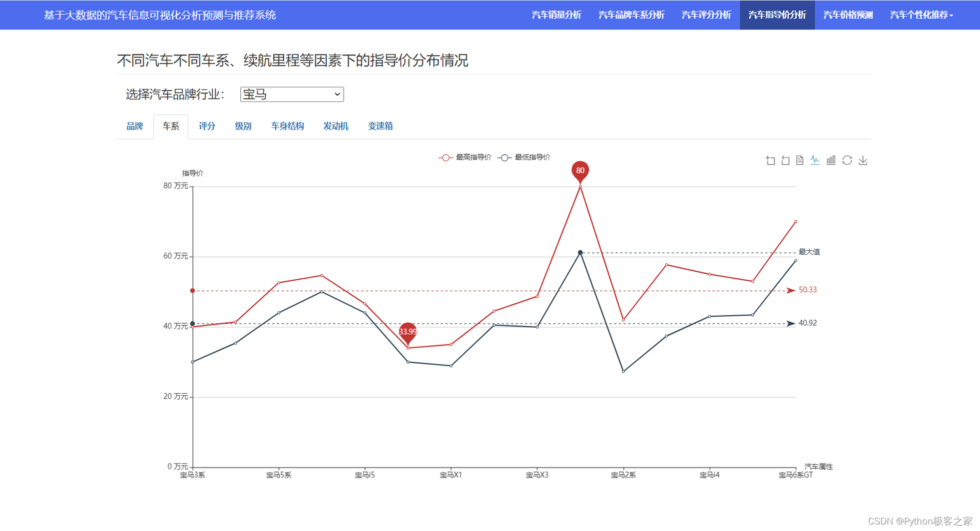
Task: Open the data view table icon
Action: coord(800,160)
